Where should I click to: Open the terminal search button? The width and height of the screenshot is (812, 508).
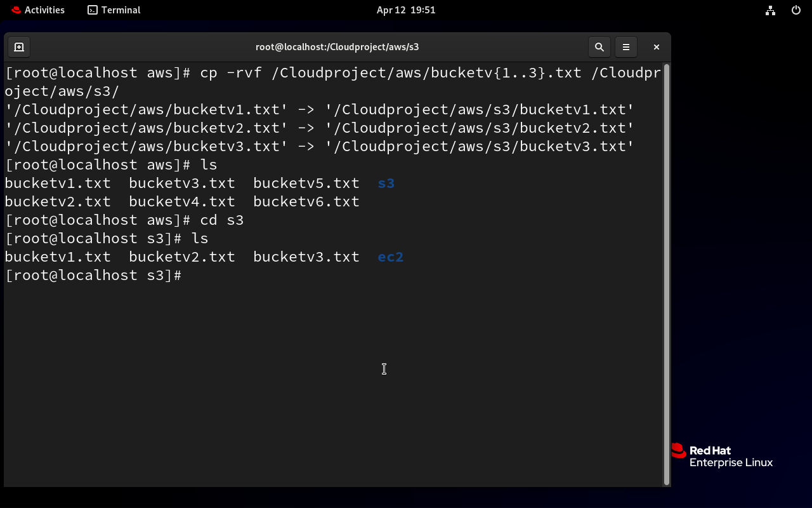[599, 47]
